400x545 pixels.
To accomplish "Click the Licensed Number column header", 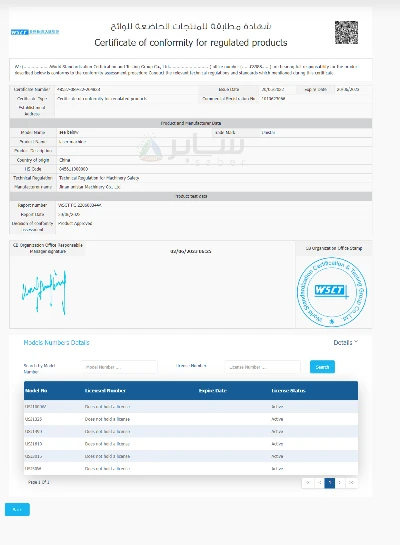I will 105,391.
